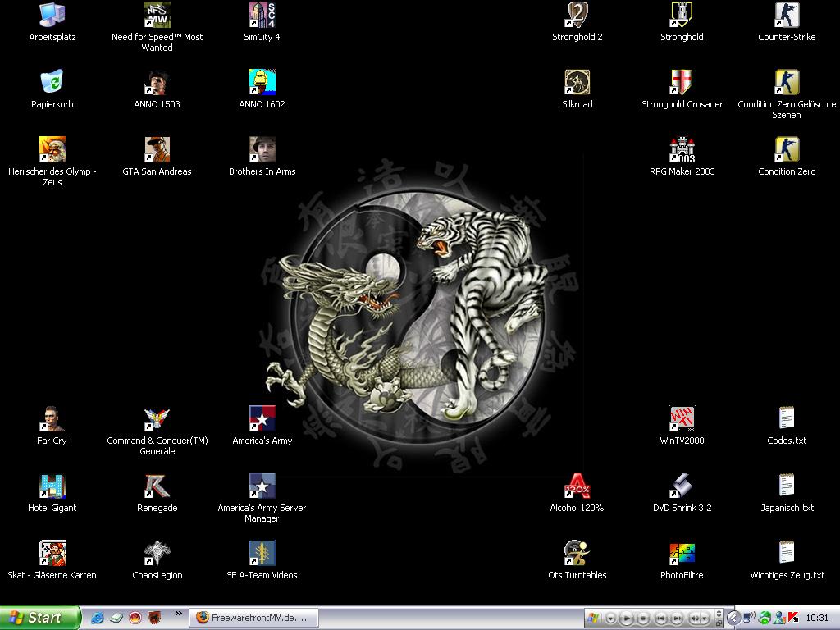Select the GTA San Andreas icon

pyautogui.click(x=157, y=149)
